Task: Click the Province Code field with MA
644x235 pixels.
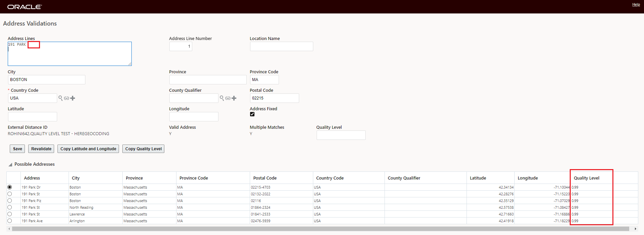Action: [265, 80]
